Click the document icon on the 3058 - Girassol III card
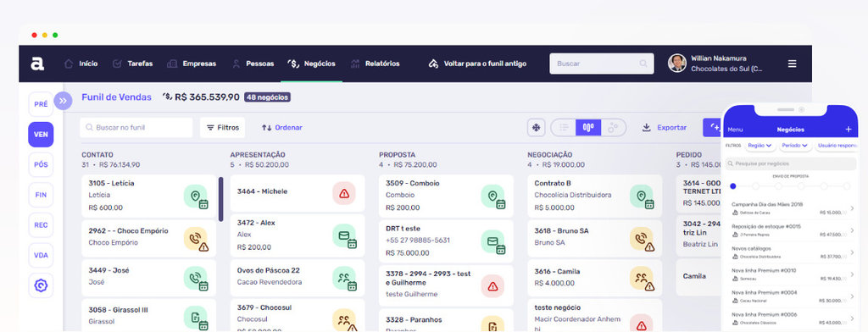 [196, 318]
